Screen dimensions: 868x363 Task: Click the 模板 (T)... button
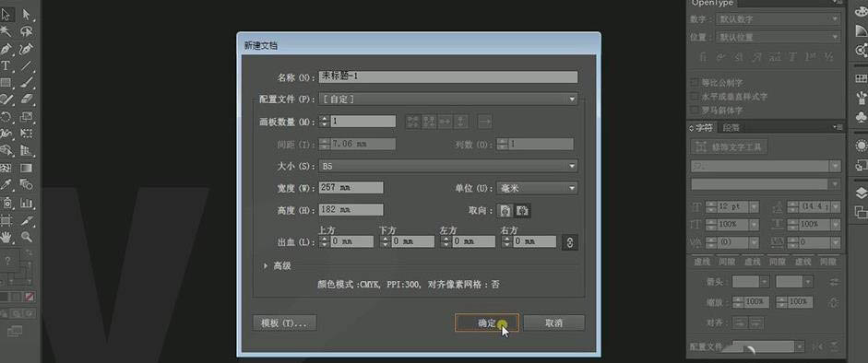point(284,323)
